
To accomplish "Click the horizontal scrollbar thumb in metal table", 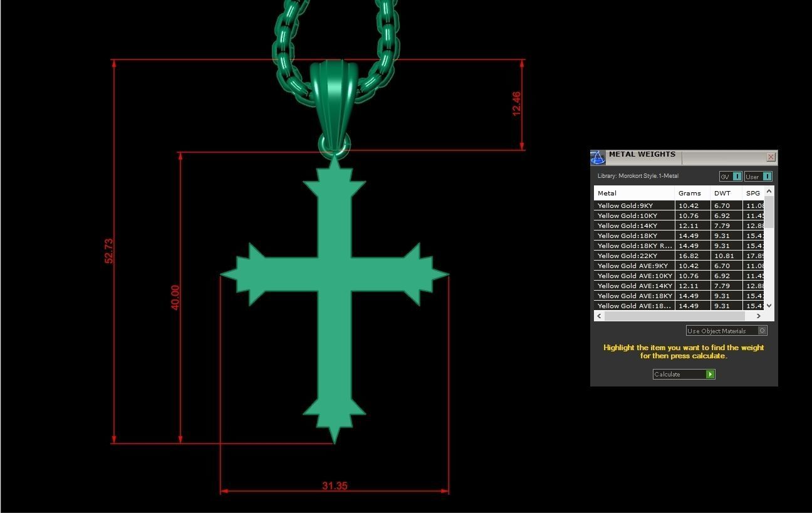I will tap(674, 316).
